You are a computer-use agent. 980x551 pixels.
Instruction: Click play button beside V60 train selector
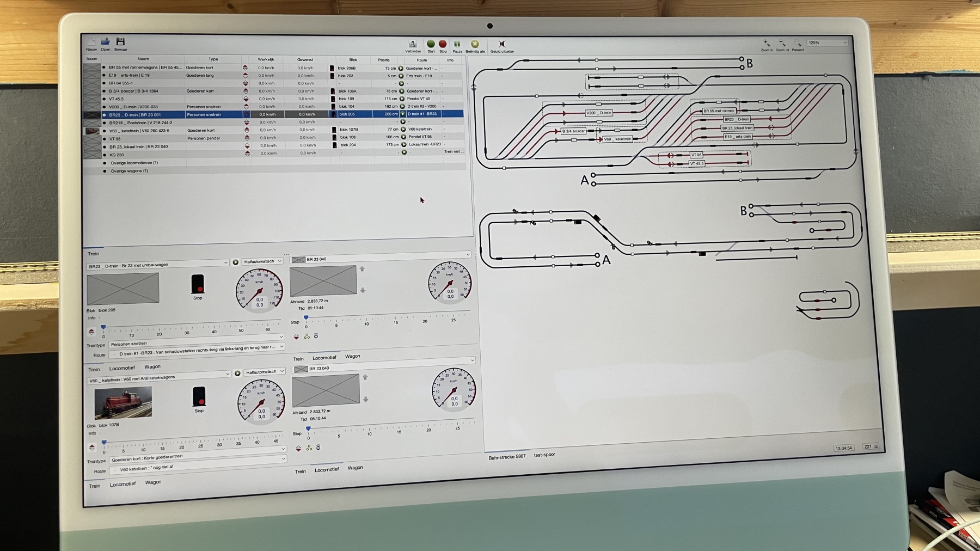237,373
